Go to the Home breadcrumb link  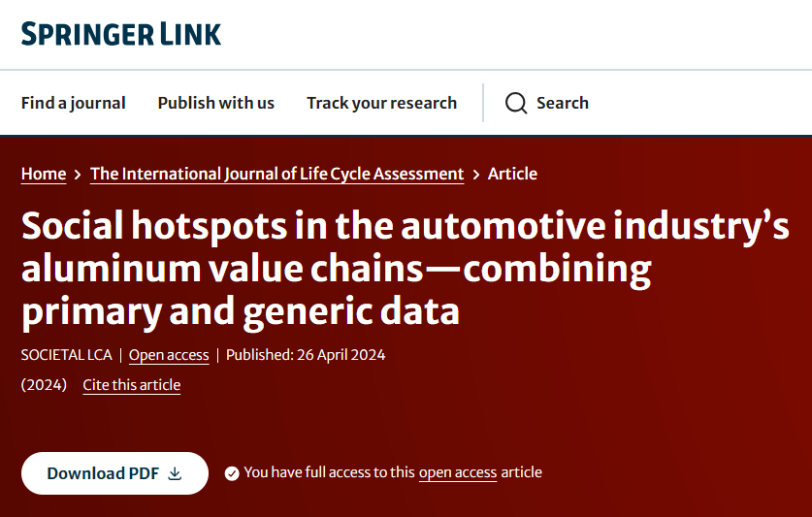coord(44,174)
